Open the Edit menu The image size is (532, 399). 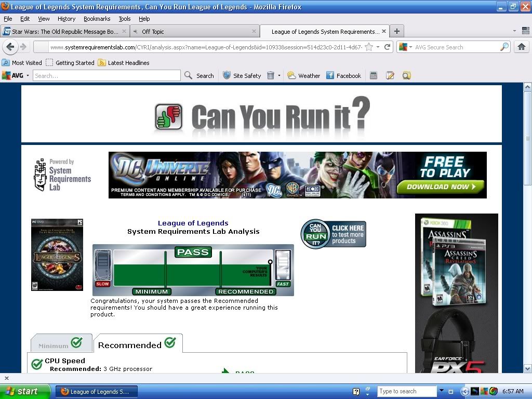pos(25,19)
